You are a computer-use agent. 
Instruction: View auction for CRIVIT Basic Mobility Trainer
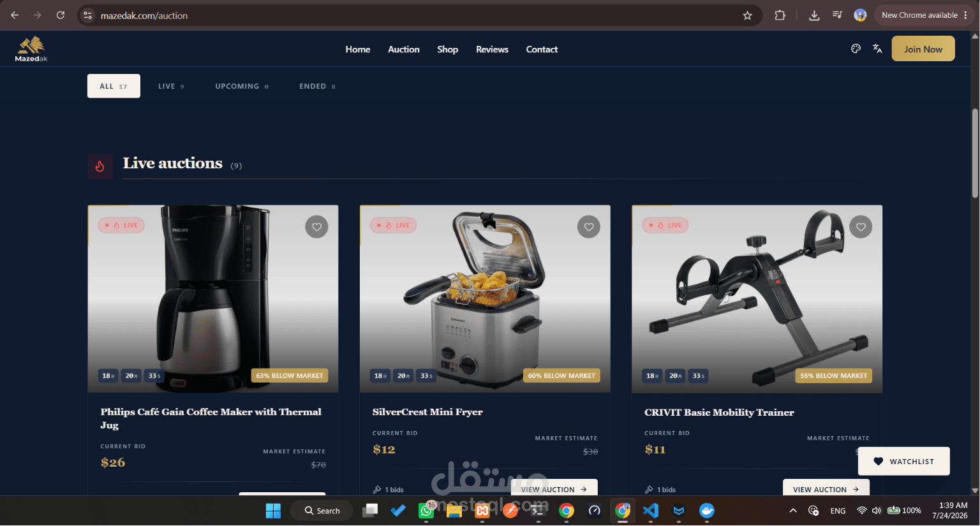pyautogui.click(x=826, y=488)
